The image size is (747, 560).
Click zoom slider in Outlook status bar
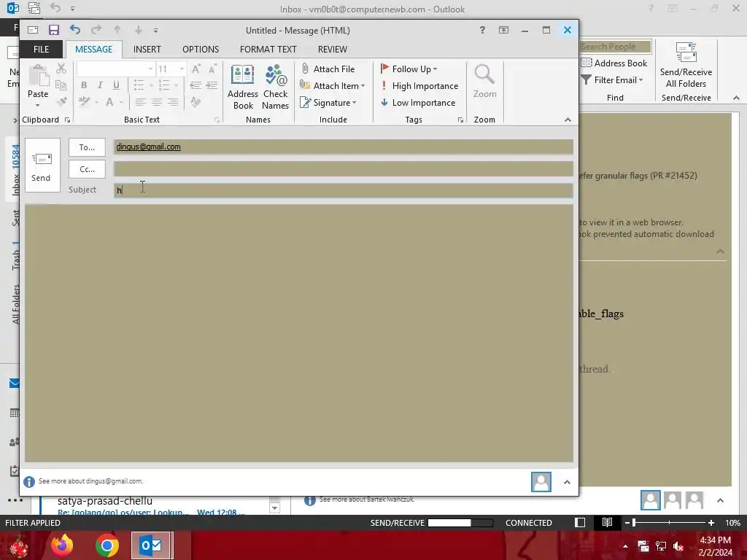click(x=669, y=523)
